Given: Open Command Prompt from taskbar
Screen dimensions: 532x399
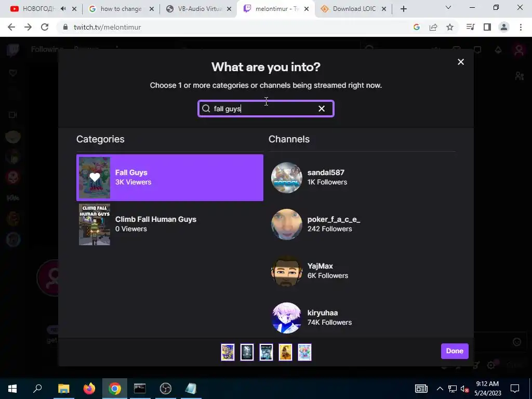Looking at the screenshot, I should coord(140,389).
